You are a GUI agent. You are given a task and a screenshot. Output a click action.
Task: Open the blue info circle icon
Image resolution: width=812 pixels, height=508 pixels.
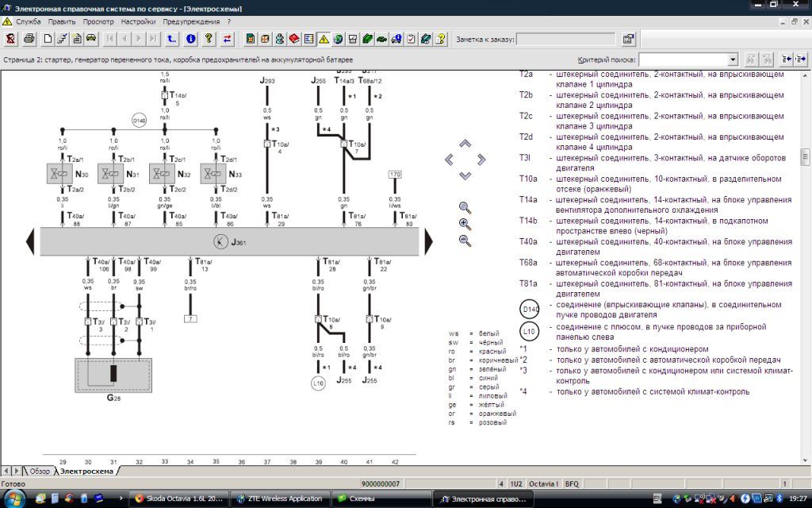pyautogui.click(x=190, y=39)
